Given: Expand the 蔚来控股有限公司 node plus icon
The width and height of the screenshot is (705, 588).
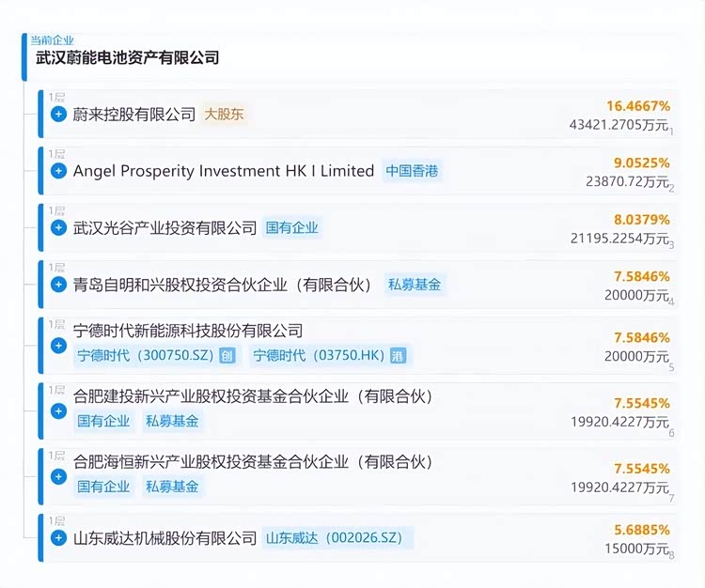Looking at the screenshot, I should 58,115.
